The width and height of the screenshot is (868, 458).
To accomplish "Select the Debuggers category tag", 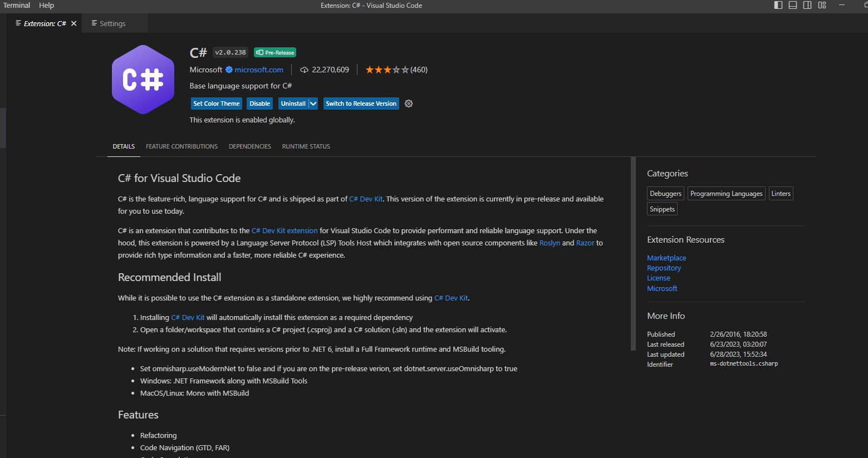I will click(x=665, y=194).
